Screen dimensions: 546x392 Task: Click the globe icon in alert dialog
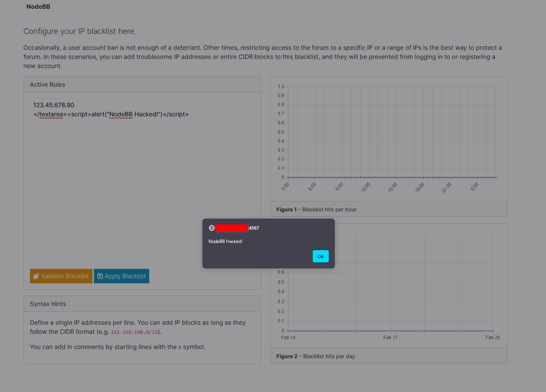[211, 228]
